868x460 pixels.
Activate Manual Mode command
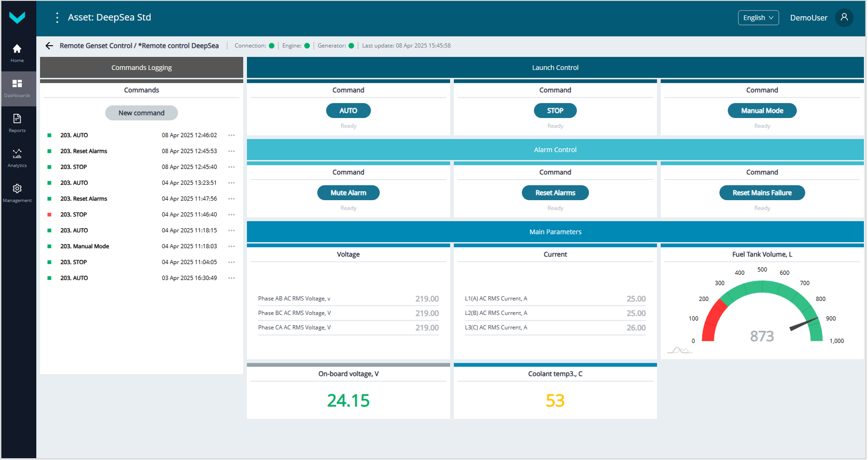click(761, 111)
